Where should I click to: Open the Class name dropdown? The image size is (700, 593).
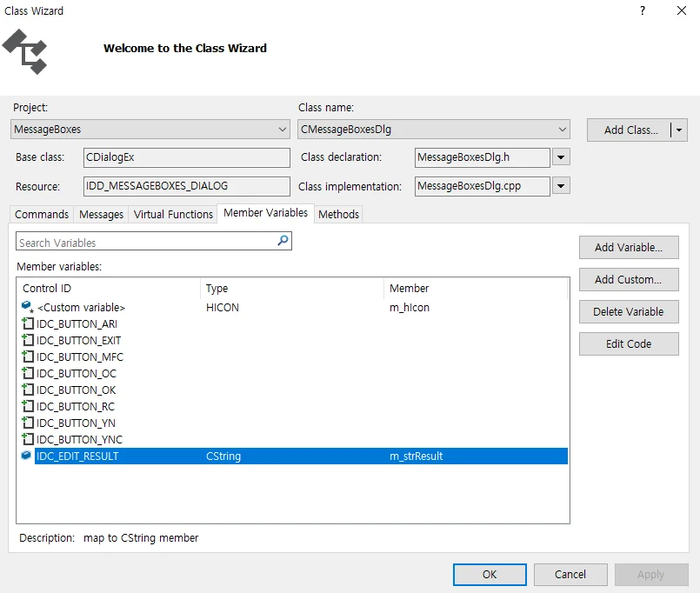(x=562, y=130)
